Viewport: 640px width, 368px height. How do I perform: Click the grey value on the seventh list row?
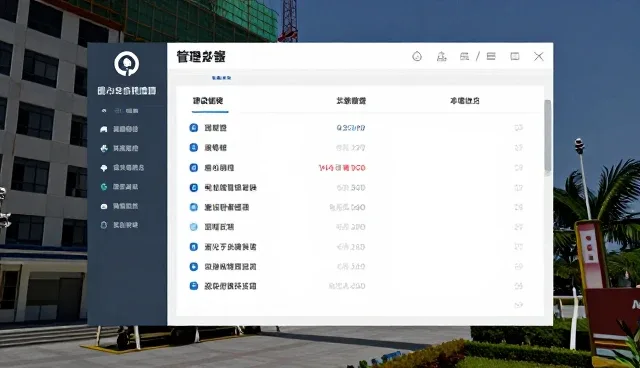351,246
